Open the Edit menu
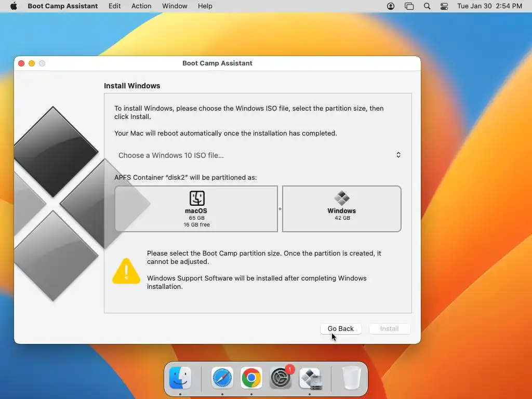Image resolution: width=532 pixels, height=399 pixels. click(114, 6)
